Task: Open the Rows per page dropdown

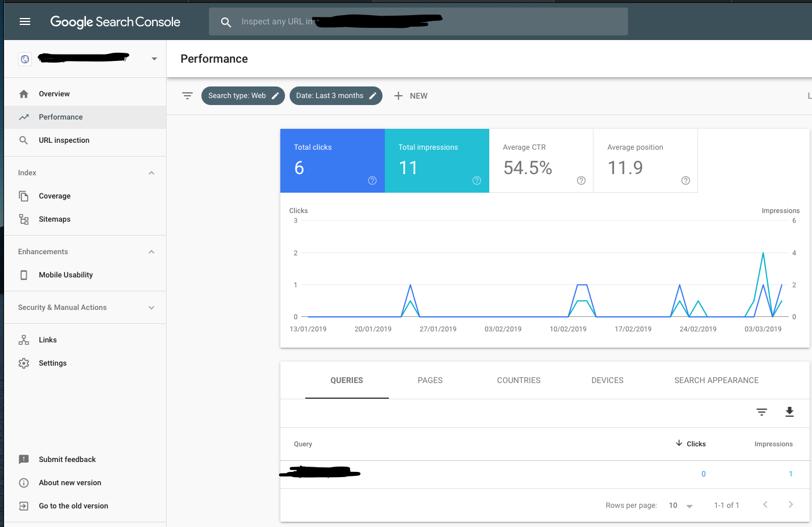Action: [x=680, y=506]
